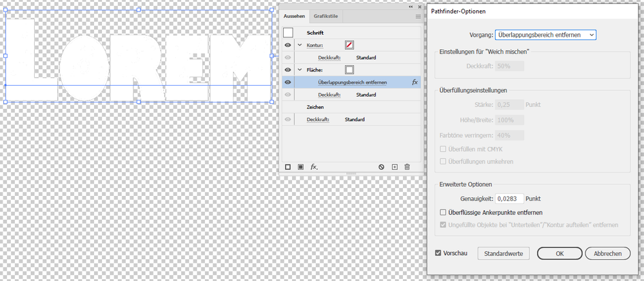The width and height of the screenshot is (644, 281).
Task: Toggle visibility of the Fläche row
Action: [x=288, y=70]
